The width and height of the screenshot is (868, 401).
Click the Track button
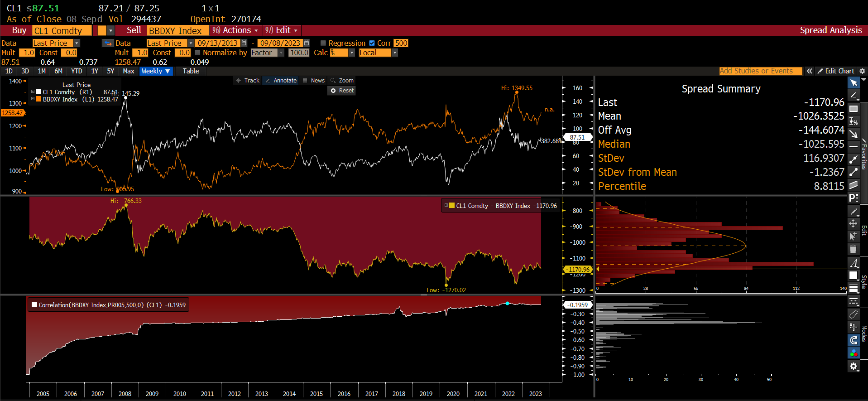pyautogui.click(x=248, y=80)
